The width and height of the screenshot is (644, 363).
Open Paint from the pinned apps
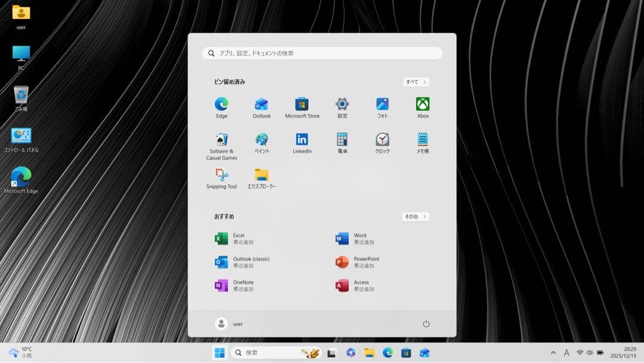[262, 142]
